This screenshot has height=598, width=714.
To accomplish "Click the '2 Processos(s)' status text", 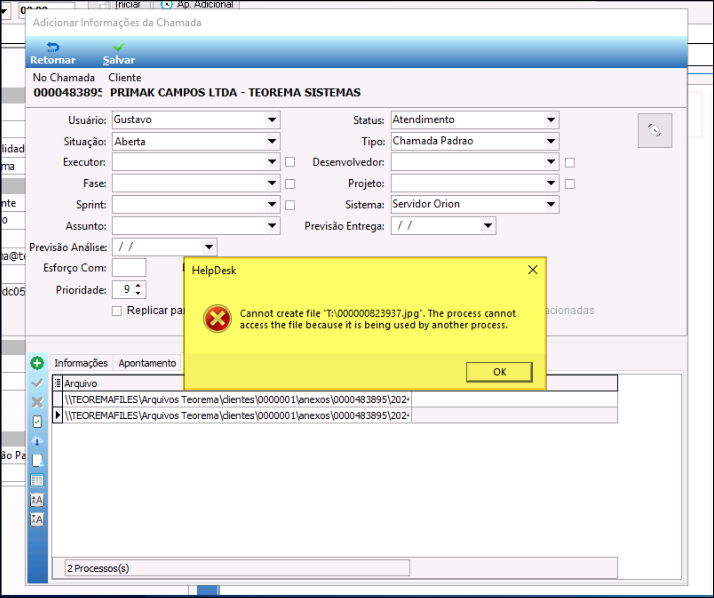I will tap(98, 568).
